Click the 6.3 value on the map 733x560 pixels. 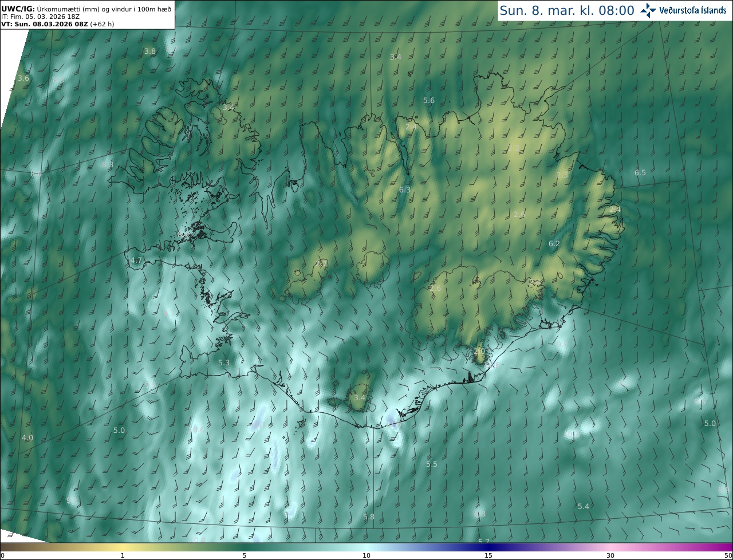click(405, 190)
